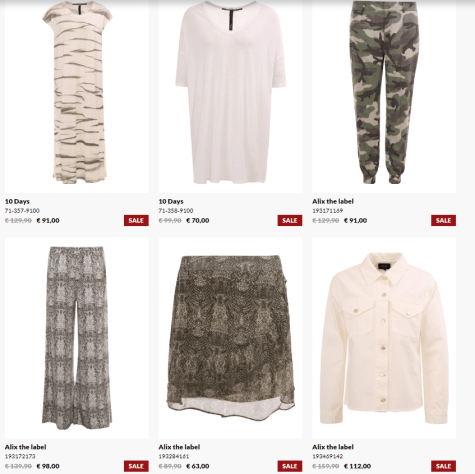Click the SALE badge on the skirt
The image size is (475, 474).
pyautogui.click(x=290, y=466)
